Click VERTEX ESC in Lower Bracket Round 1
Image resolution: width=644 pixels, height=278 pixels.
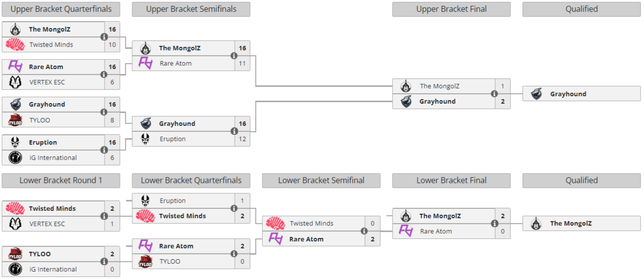click(47, 224)
